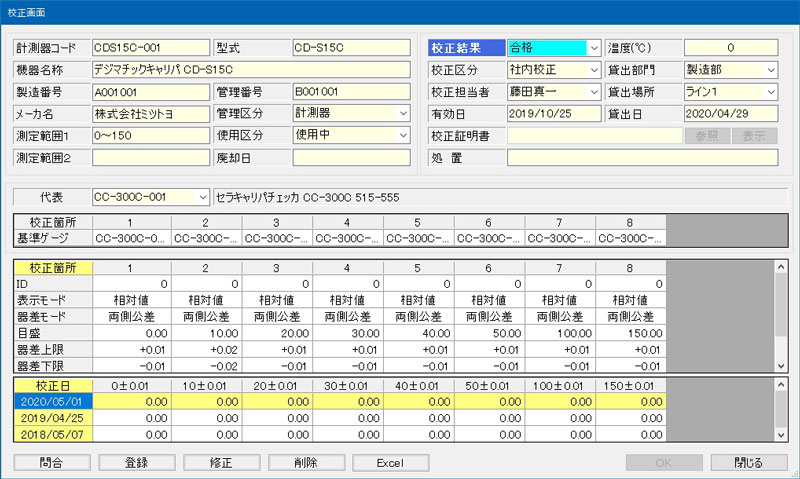The width and height of the screenshot is (800, 479).
Task: Click the 登録 button
Action: coord(137,463)
